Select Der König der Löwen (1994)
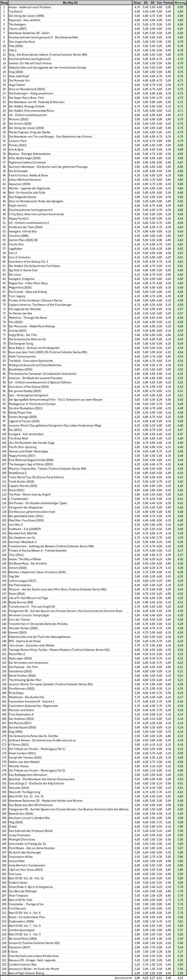Image resolution: width=187 pixels, height=980 pixels. (26, 16)
